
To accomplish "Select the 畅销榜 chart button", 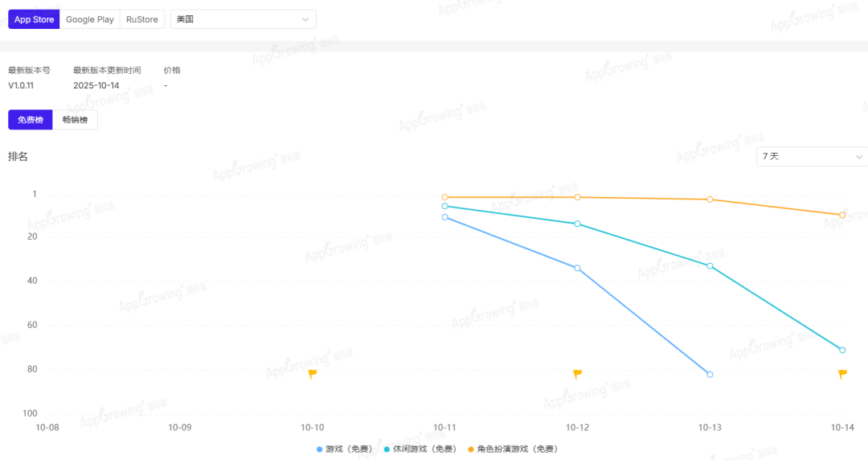I will (x=76, y=120).
